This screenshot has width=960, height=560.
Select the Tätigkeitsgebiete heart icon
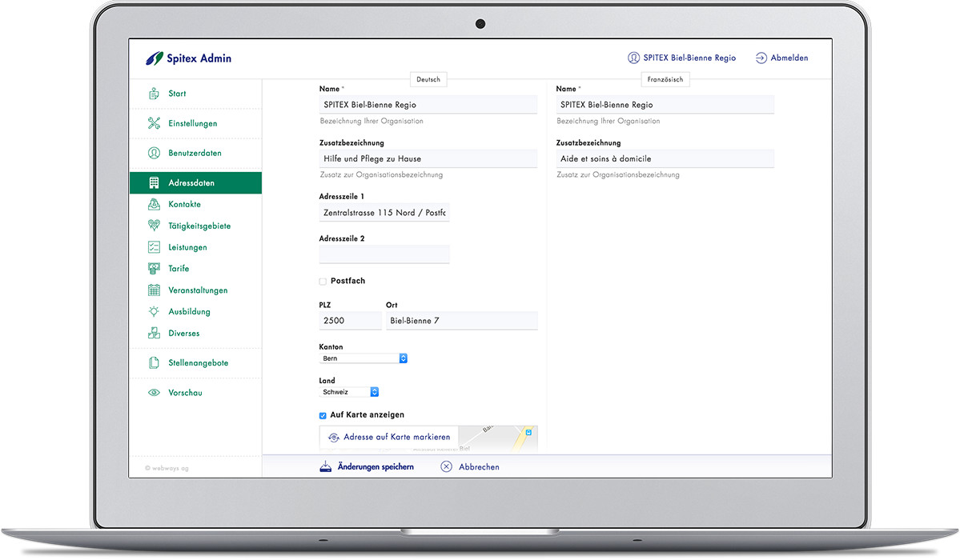pos(154,226)
